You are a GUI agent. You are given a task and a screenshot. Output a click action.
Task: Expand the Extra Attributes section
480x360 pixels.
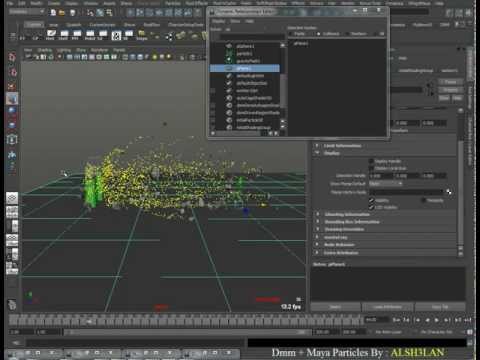pyautogui.click(x=317, y=253)
